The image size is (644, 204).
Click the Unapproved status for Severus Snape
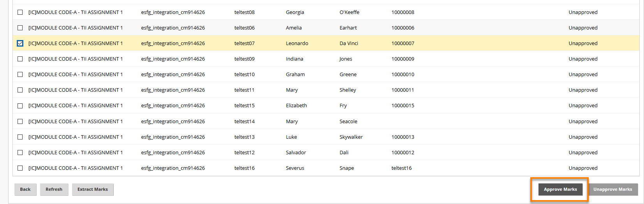pyautogui.click(x=583, y=168)
